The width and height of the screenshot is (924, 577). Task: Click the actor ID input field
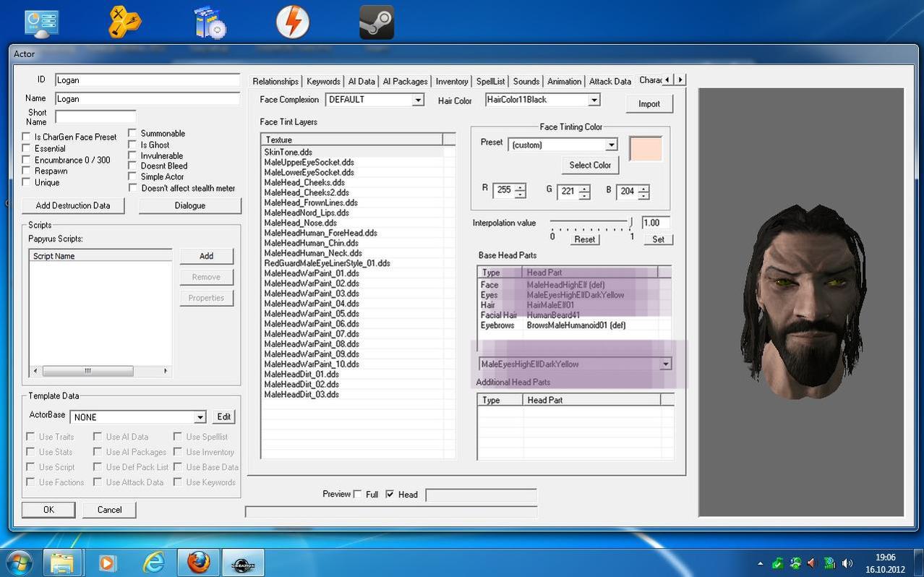(x=147, y=80)
